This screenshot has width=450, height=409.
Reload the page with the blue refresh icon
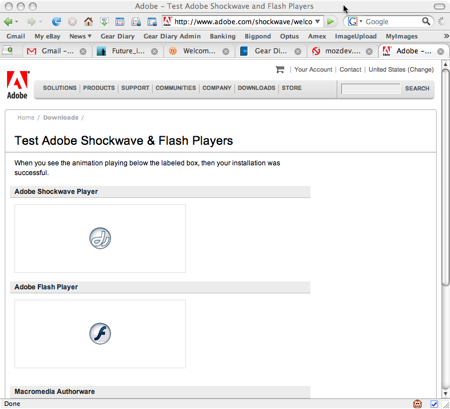point(56,22)
